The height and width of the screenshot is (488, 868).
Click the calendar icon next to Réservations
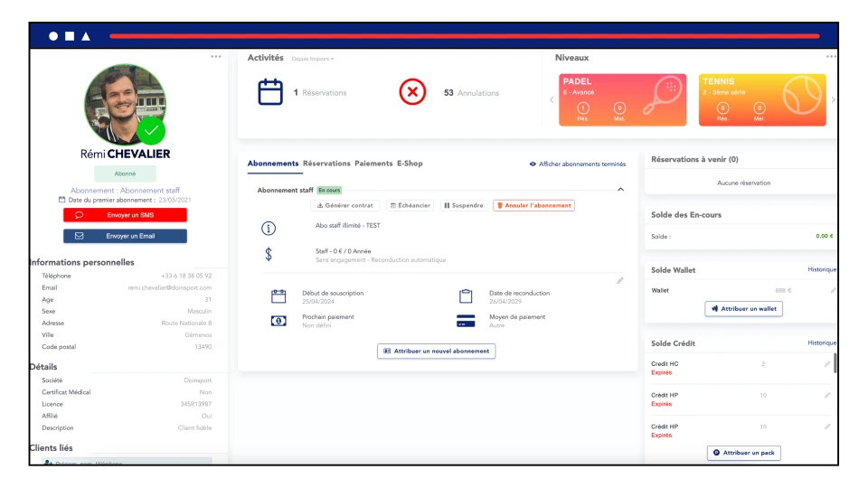[x=270, y=92]
